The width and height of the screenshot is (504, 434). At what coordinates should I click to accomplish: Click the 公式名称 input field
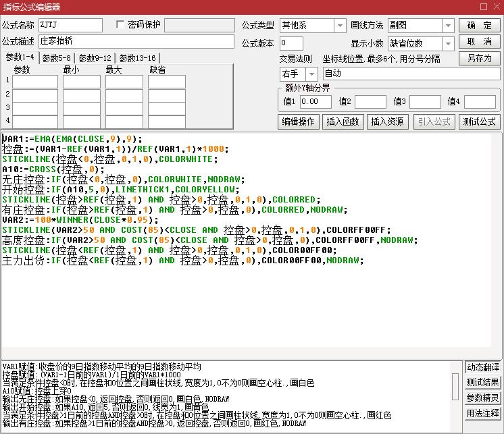coord(71,25)
